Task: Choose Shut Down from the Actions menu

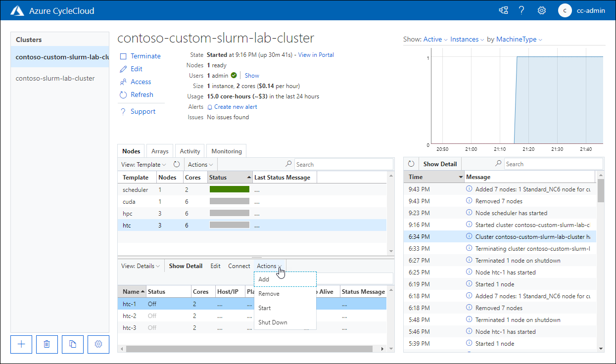Action: (x=273, y=322)
